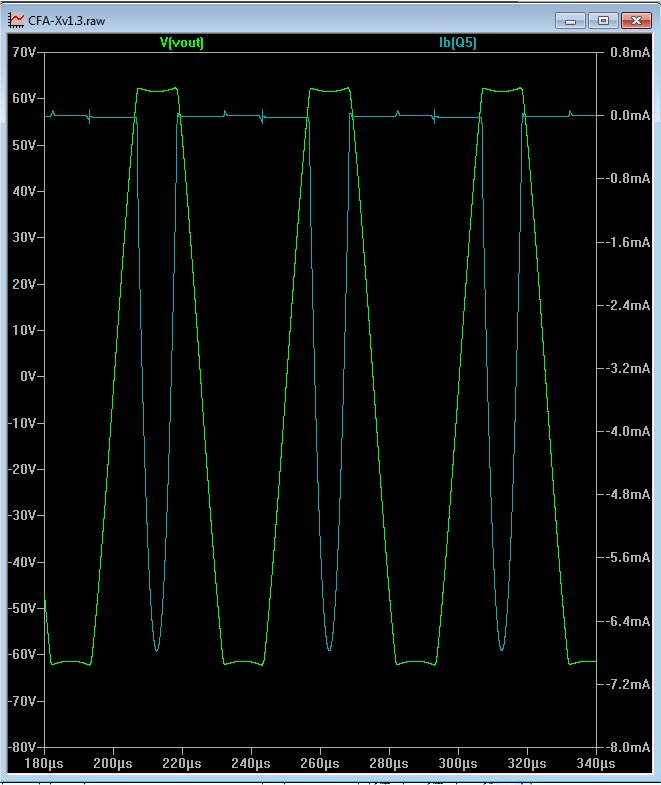The height and width of the screenshot is (785, 661).
Task: Click the -8.0mA right axis label
Action: pos(628,747)
